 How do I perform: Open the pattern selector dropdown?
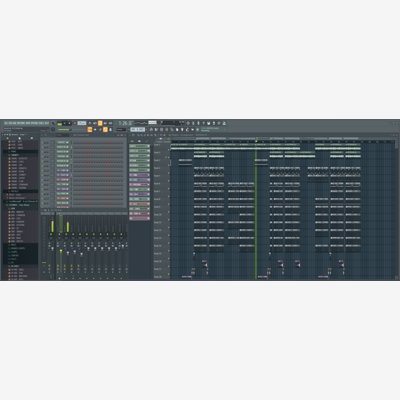point(138,129)
